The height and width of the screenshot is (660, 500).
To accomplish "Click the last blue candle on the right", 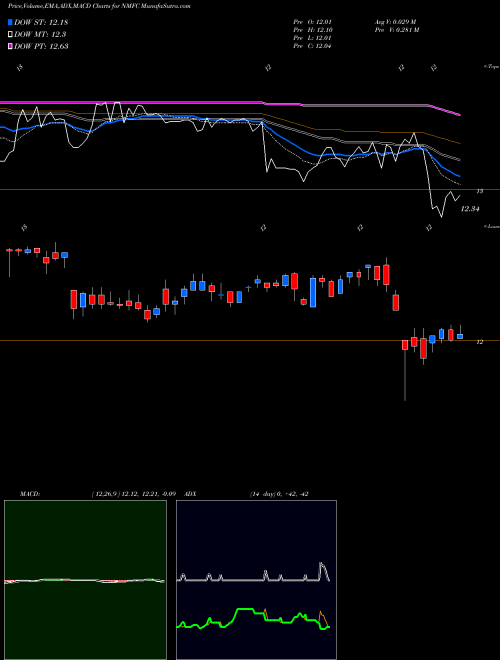I will (x=460, y=336).
